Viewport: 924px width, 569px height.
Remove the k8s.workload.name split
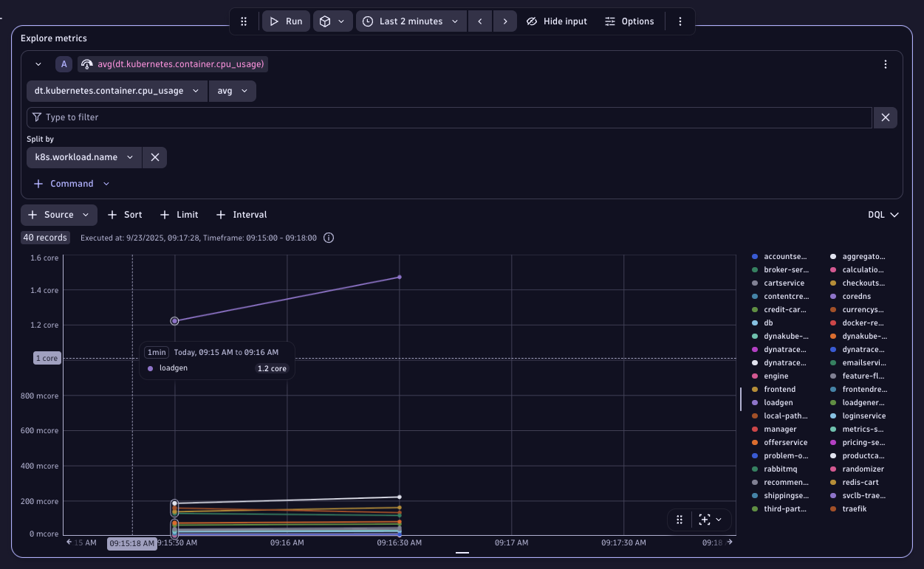pyautogui.click(x=155, y=157)
